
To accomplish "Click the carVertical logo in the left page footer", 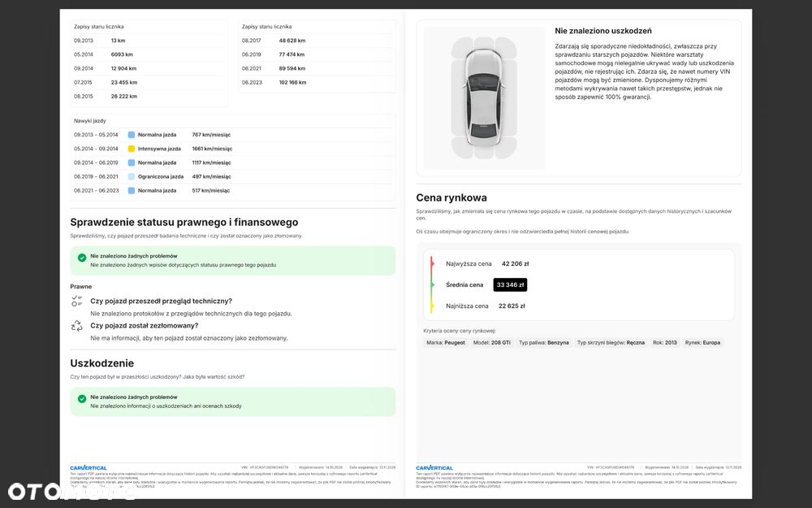I will coord(89,468).
